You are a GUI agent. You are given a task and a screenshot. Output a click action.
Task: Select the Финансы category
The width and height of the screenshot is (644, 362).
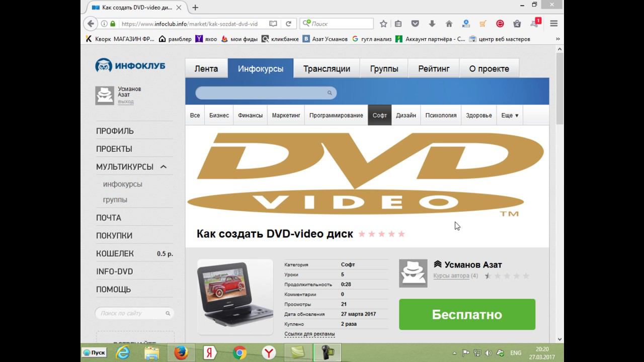(x=250, y=115)
